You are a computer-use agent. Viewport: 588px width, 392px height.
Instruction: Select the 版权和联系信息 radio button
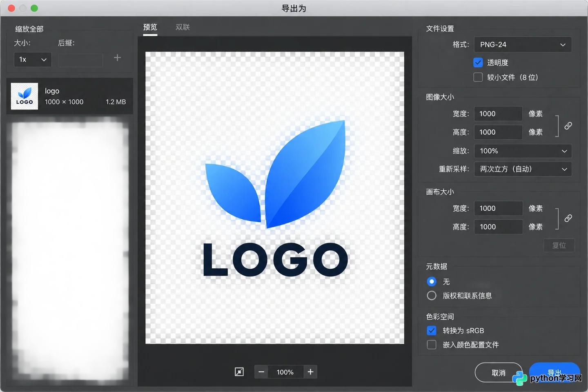pyautogui.click(x=432, y=296)
